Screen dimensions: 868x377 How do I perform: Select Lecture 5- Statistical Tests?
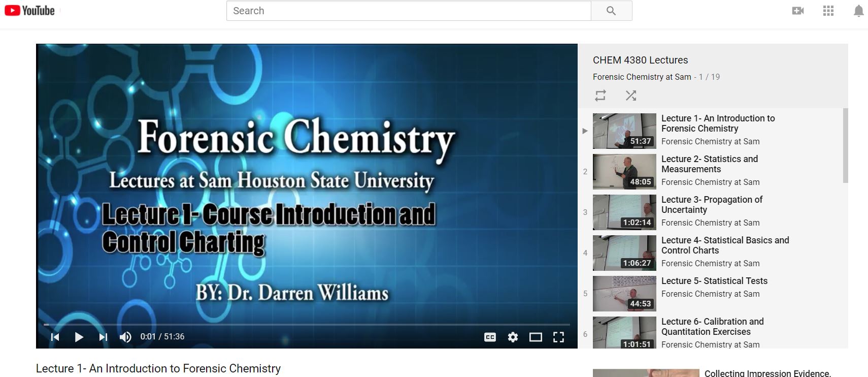(714, 281)
